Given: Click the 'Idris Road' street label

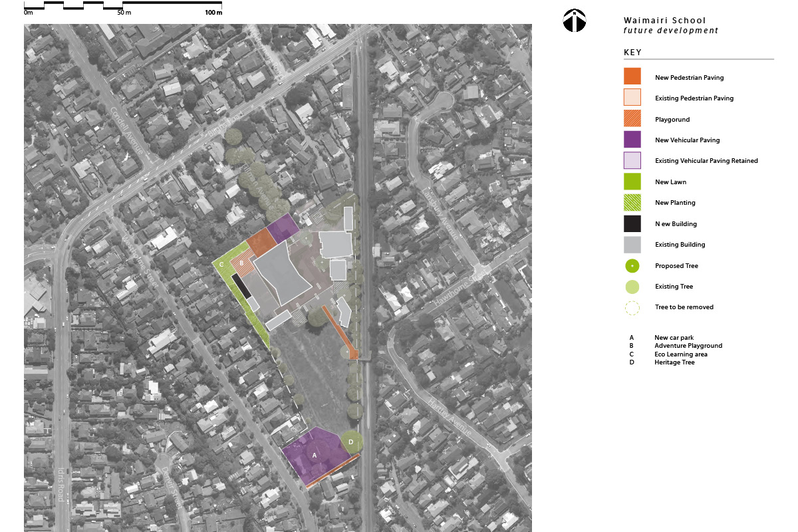Looking at the screenshot, I should click(60, 485).
